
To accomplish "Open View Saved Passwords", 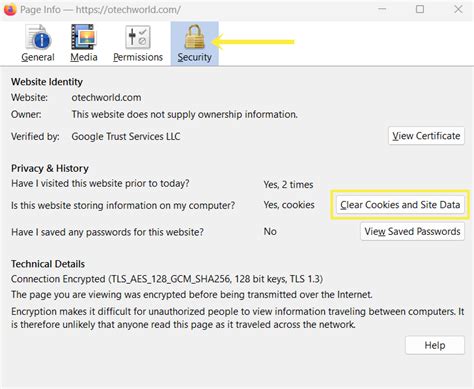I will tap(412, 231).
